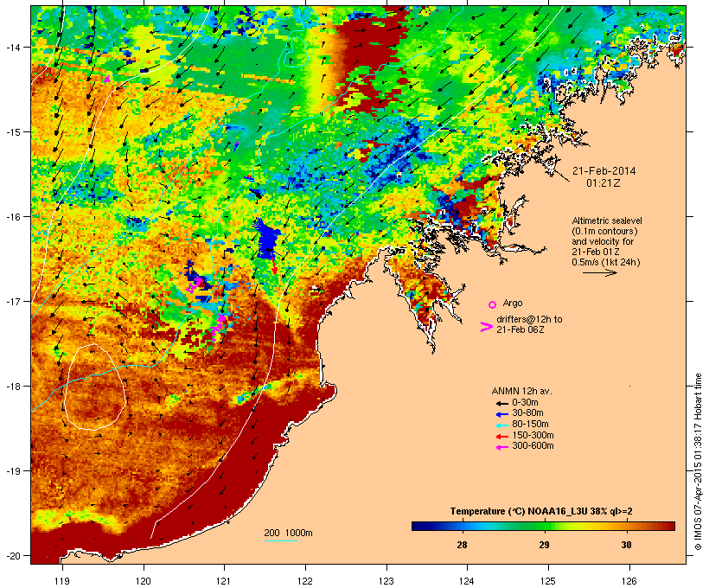Click the "0.5m/s (1kt 24h)" text
The height and width of the screenshot is (588, 709).
(x=606, y=262)
